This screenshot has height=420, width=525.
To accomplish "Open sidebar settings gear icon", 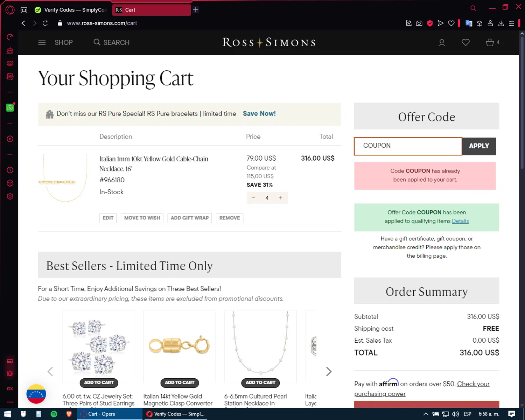I will pyautogui.click(x=10, y=196).
